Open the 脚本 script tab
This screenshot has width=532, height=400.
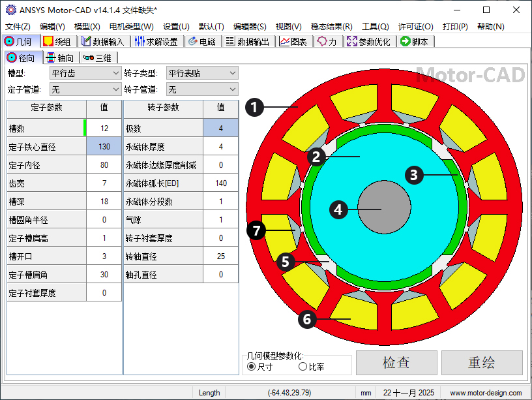[x=415, y=41]
